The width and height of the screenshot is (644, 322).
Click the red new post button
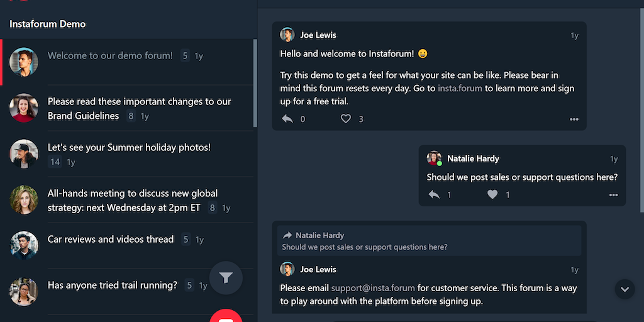(226, 318)
